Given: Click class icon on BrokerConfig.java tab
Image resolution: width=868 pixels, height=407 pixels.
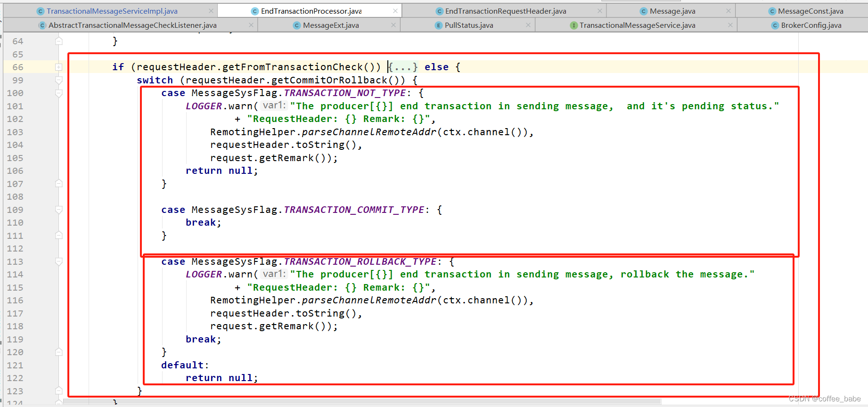Looking at the screenshot, I should coord(775,25).
